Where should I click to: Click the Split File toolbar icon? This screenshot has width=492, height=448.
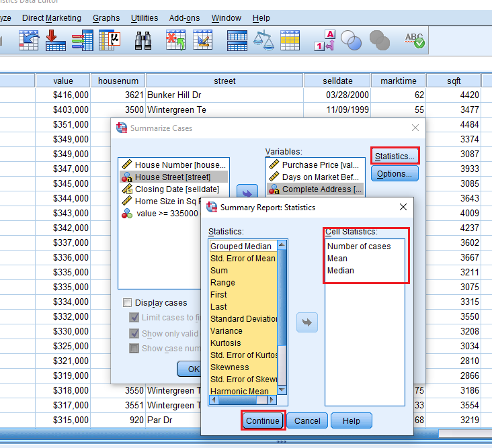[x=237, y=41]
